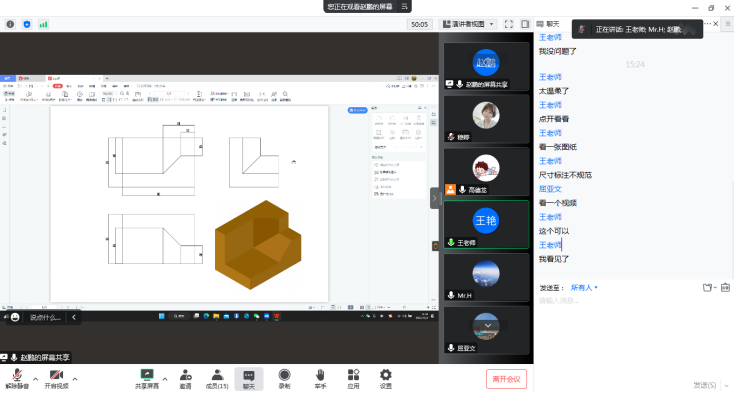Open the 应用 apps icon
Image resolution: width=734 pixels, height=393 pixels.
coord(353,378)
